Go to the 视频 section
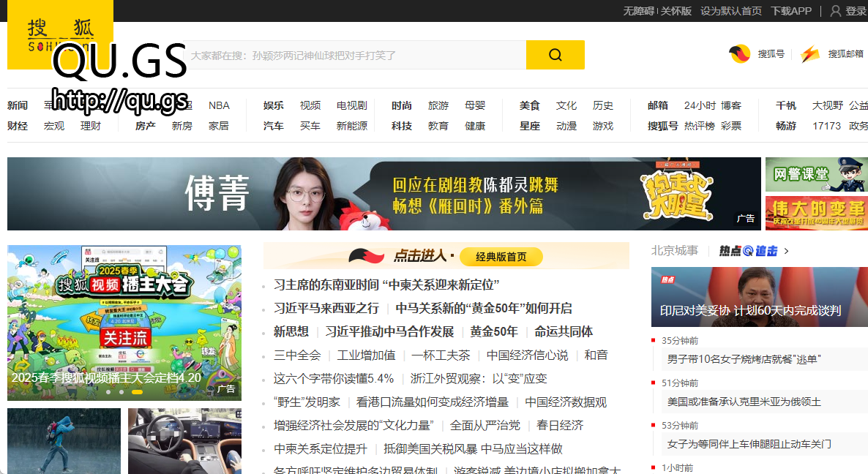868x474 pixels. 310,105
